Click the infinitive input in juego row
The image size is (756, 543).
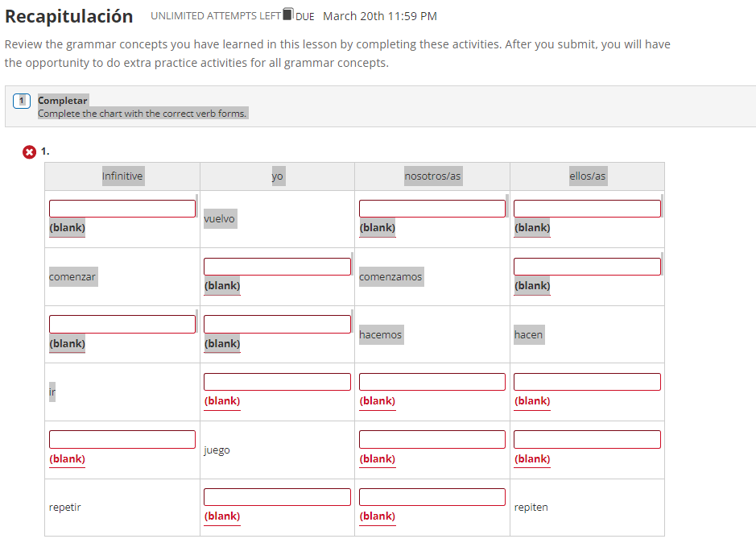(x=122, y=439)
